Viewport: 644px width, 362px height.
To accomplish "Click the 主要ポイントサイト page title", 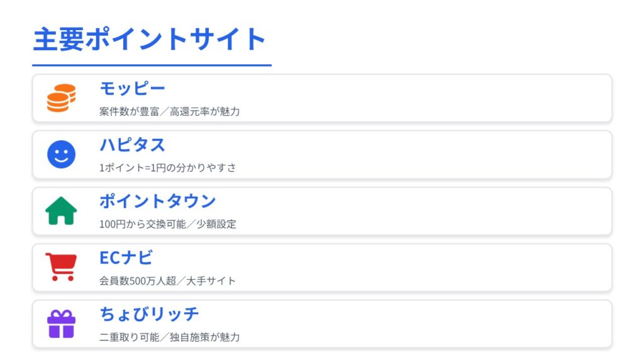I will 150,40.
